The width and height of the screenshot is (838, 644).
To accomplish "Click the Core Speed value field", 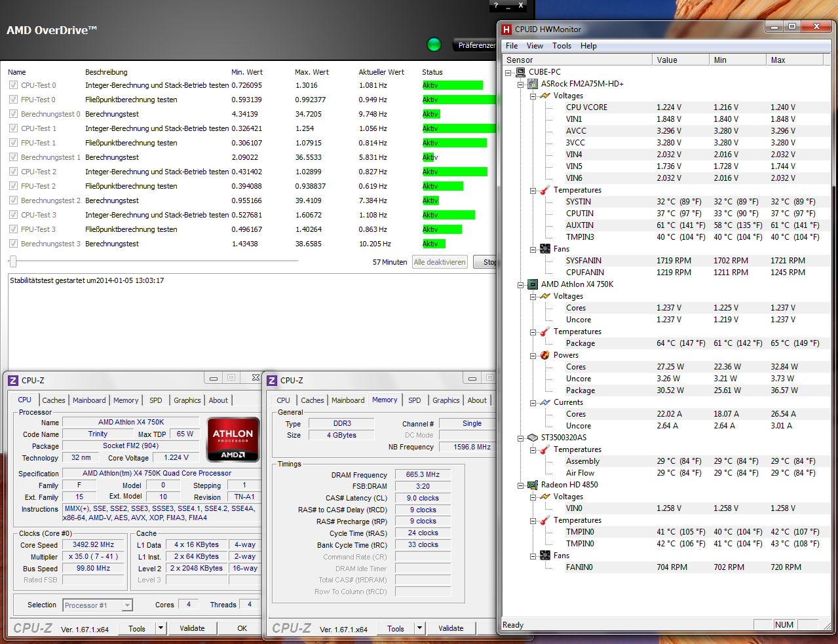I will click(94, 545).
